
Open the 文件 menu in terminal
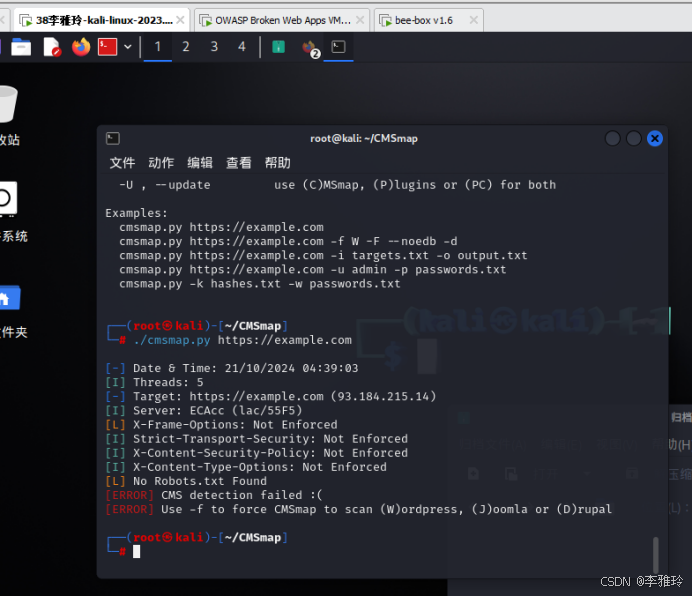coord(122,163)
